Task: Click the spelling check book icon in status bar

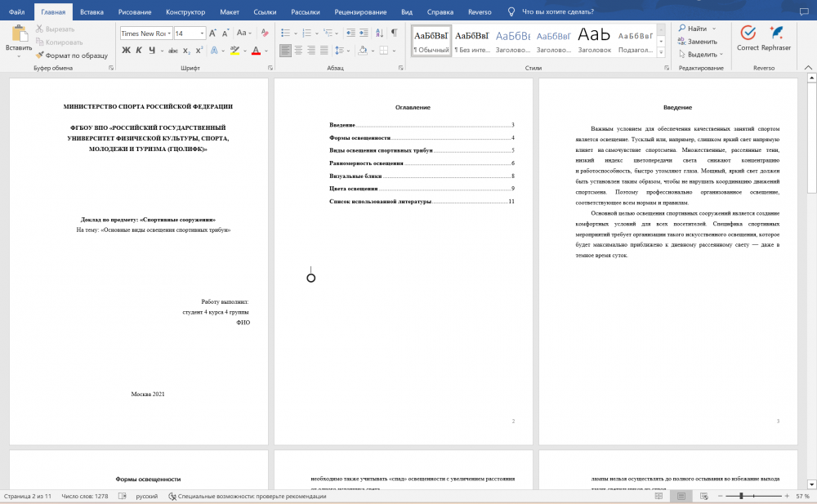Action: coord(123,496)
